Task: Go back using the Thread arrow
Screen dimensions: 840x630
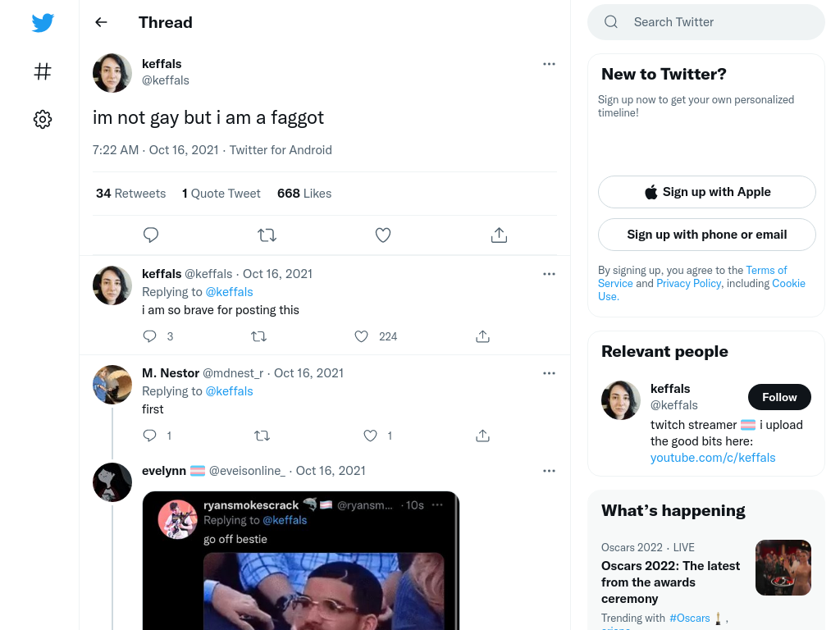Action: (101, 22)
